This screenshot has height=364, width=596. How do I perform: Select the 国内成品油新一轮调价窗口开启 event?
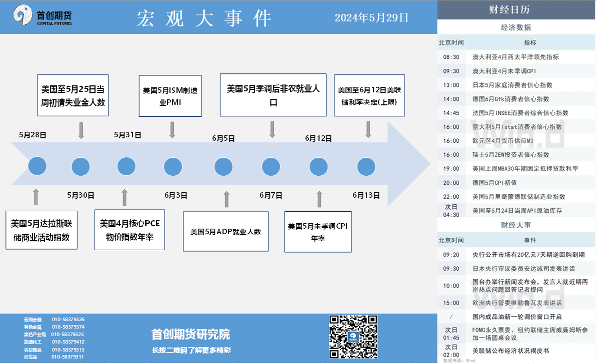[516, 317]
